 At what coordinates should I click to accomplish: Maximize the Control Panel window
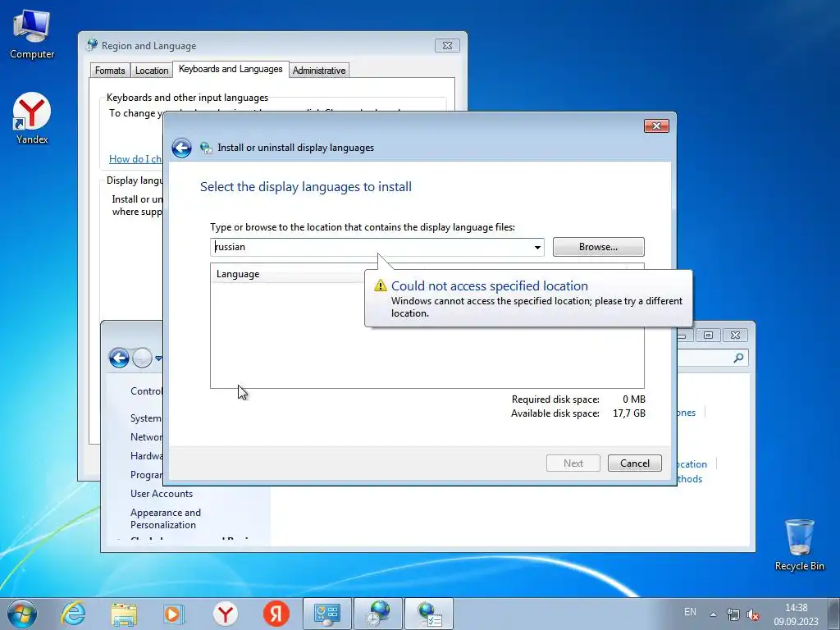[x=708, y=335]
